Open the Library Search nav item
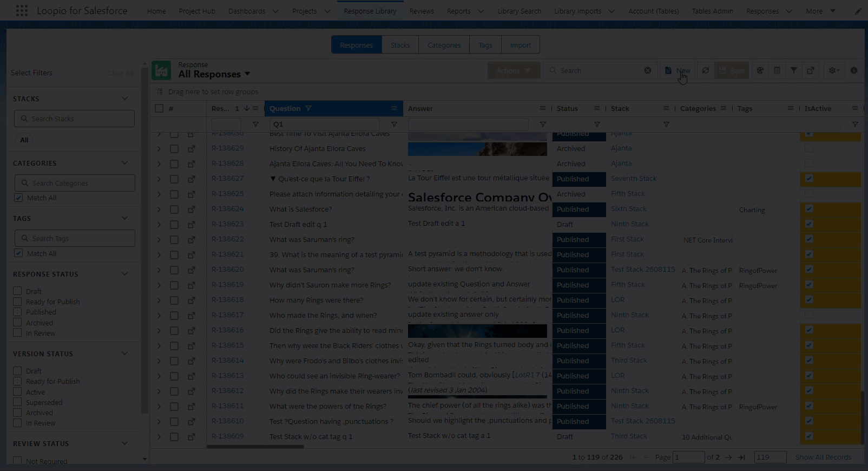The width and height of the screenshot is (868, 471). (x=520, y=11)
